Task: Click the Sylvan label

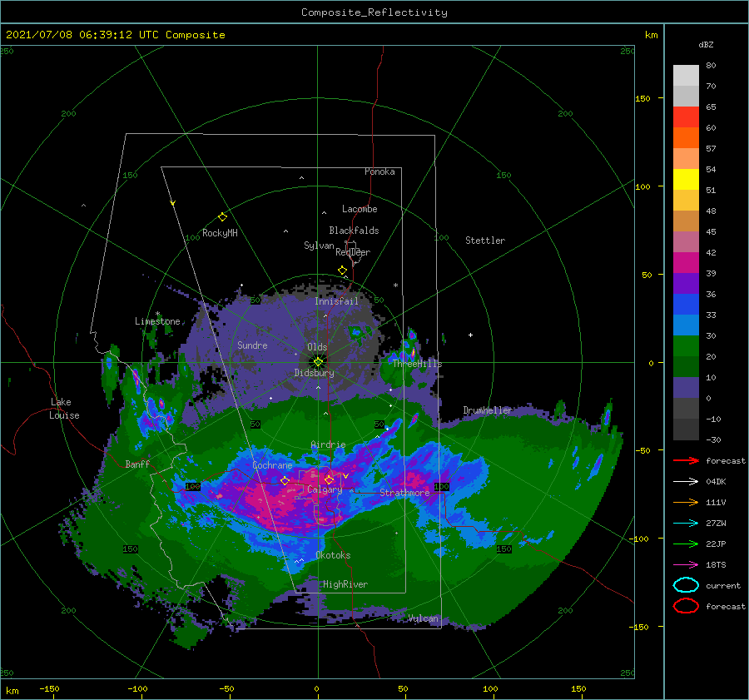Action: (x=319, y=246)
